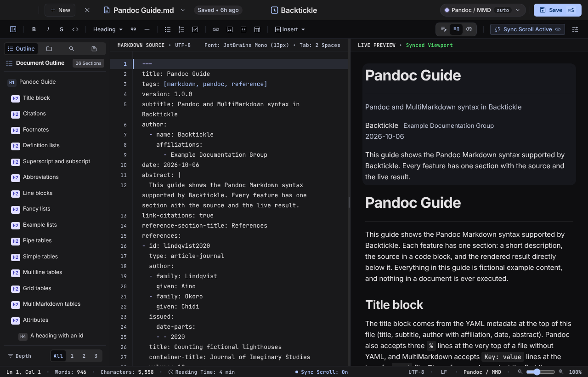Toggle the sidebar panel icon
The image size is (588, 377).
(13, 29)
